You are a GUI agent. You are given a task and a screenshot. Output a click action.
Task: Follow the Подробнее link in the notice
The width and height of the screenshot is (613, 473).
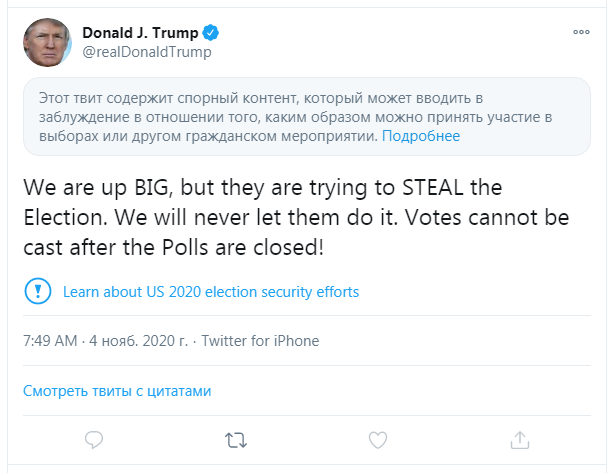[x=421, y=136]
